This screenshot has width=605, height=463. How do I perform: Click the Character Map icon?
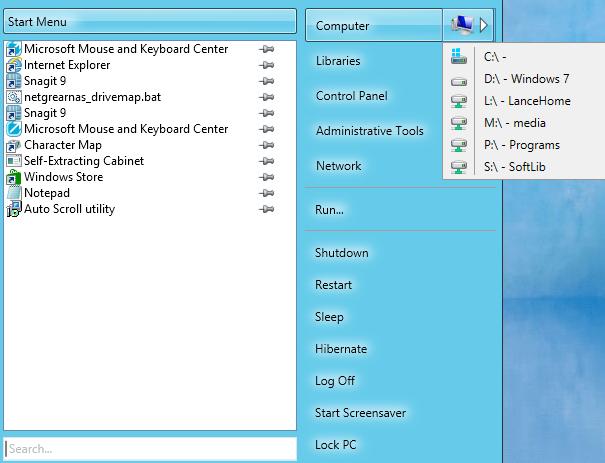click(x=14, y=145)
